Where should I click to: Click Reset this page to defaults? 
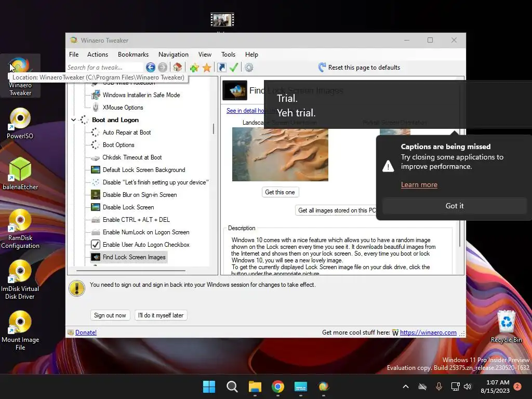pyautogui.click(x=360, y=67)
